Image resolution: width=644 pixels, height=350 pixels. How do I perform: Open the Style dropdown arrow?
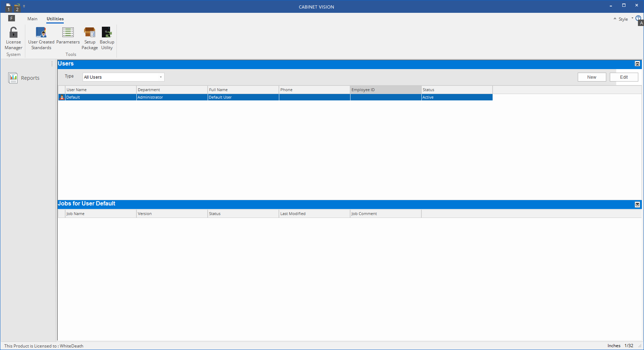pos(632,19)
